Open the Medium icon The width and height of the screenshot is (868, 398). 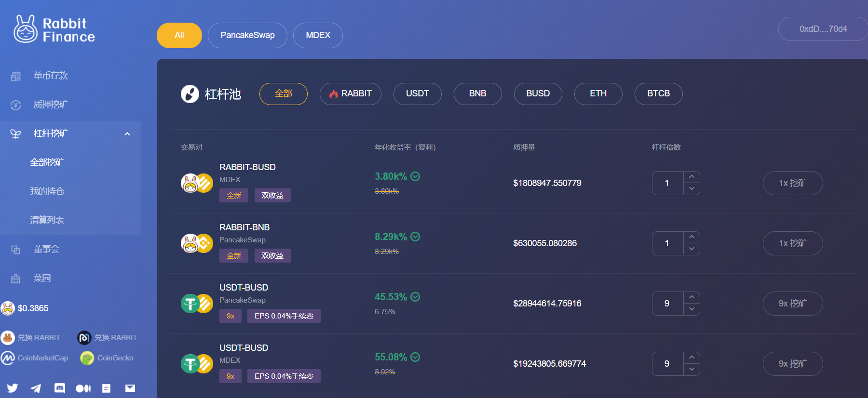pos(83,388)
